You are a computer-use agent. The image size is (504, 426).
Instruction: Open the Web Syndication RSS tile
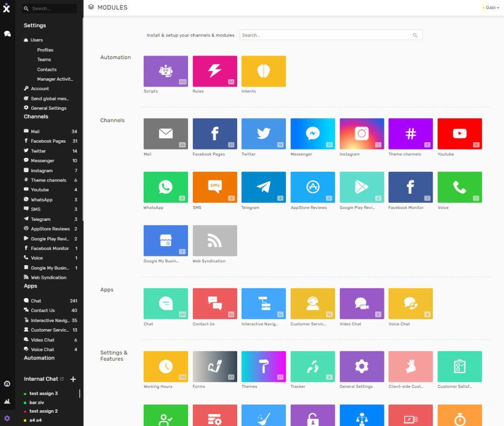[x=215, y=241]
